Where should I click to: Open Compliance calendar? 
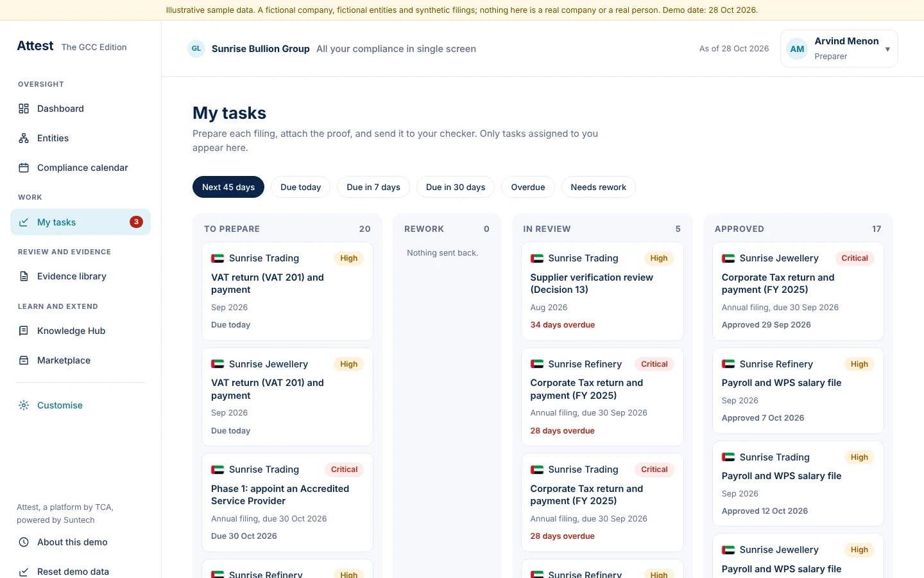point(80,168)
